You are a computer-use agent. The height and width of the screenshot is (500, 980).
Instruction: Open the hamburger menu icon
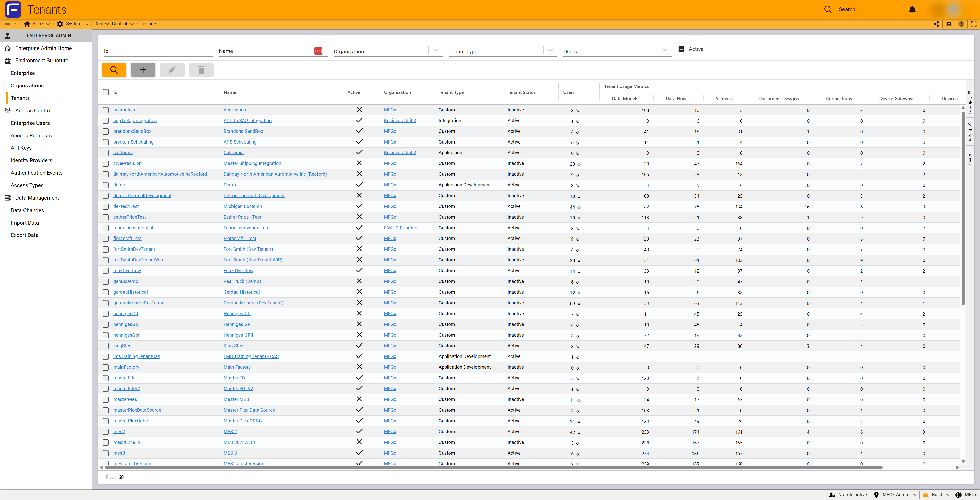click(x=7, y=23)
